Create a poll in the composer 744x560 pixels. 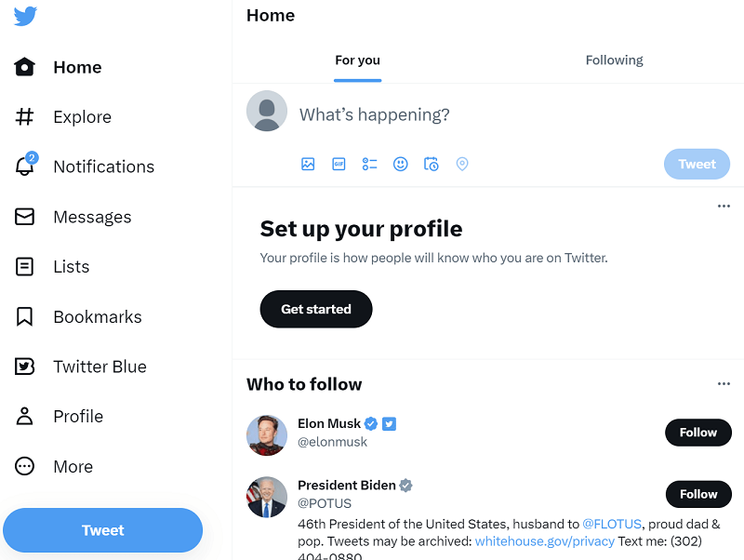pos(369,165)
